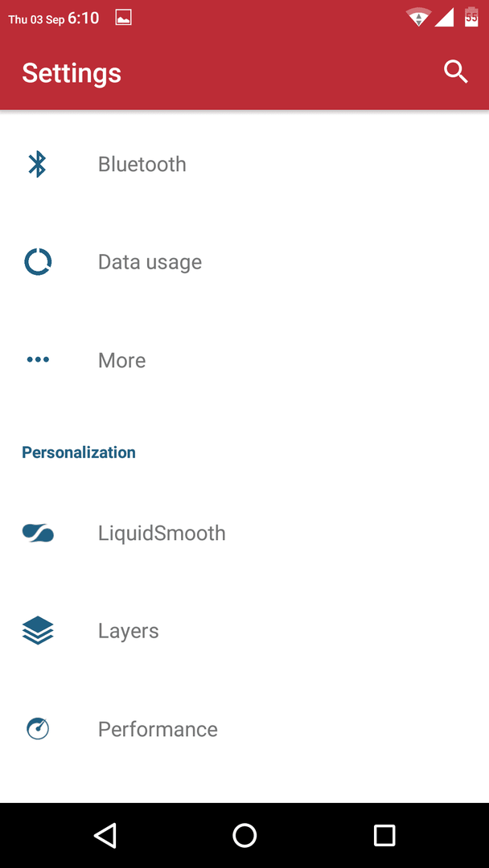Screen dimensions: 489x868
Task: Tap the Home circle button
Action: click(x=244, y=835)
